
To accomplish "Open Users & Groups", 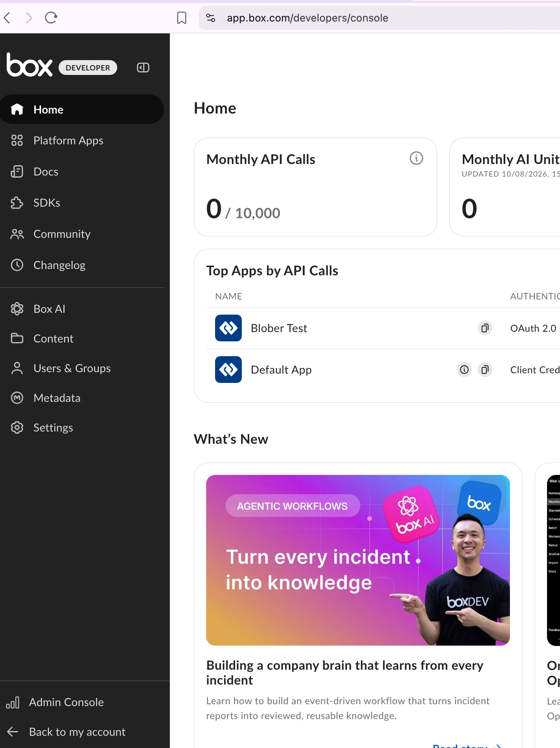I will (82, 368).
